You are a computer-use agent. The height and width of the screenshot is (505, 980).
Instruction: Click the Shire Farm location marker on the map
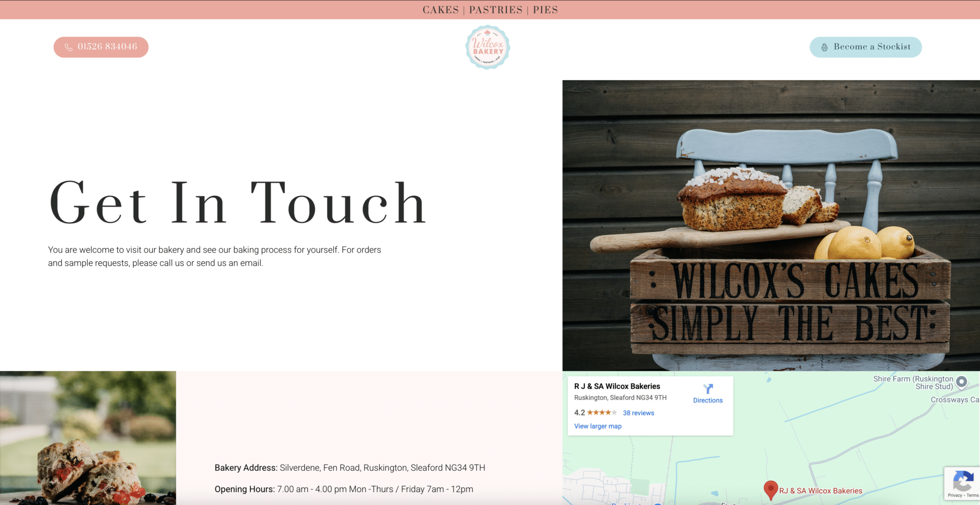click(962, 382)
